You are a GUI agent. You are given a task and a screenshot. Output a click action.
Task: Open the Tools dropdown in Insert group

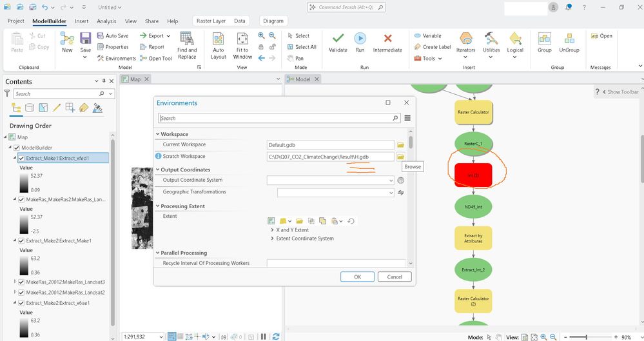click(429, 59)
